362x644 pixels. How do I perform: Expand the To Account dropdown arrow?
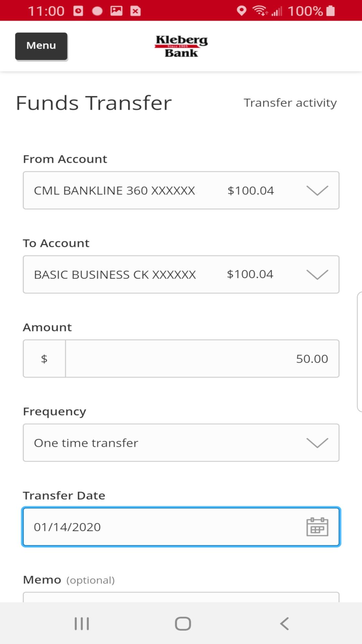[x=317, y=275]
